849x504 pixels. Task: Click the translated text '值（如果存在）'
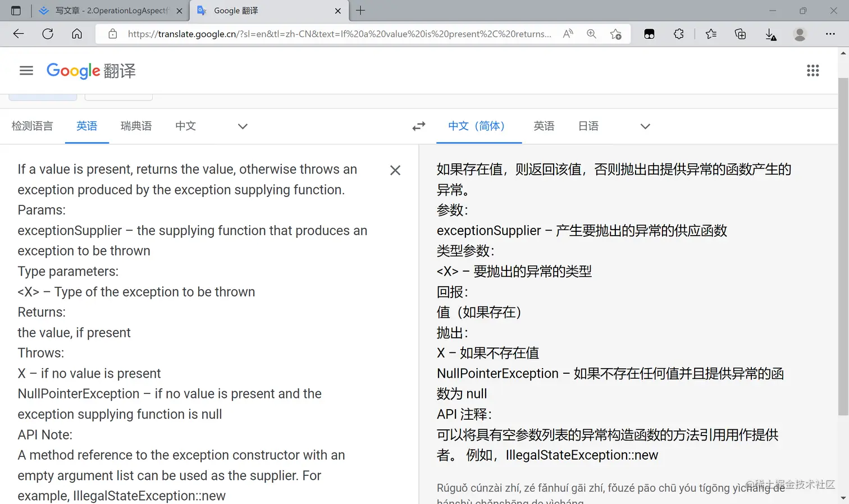point(479,312)
